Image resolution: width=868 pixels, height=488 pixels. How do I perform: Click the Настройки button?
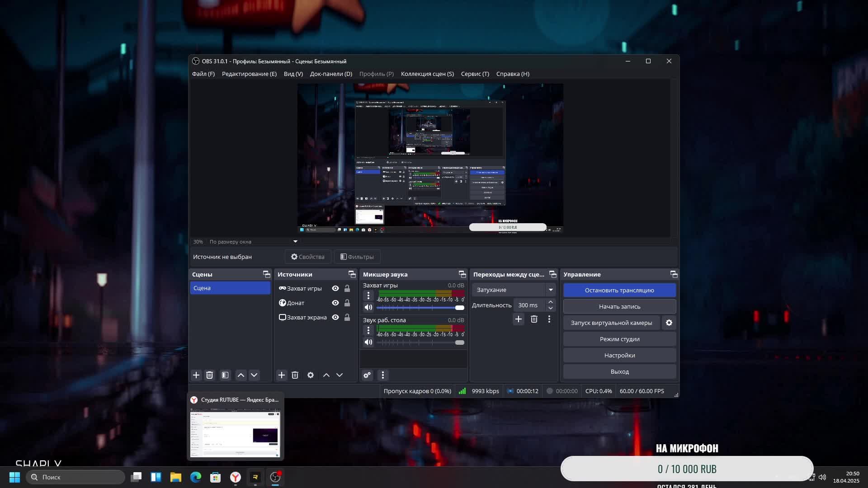coord(619,355)
